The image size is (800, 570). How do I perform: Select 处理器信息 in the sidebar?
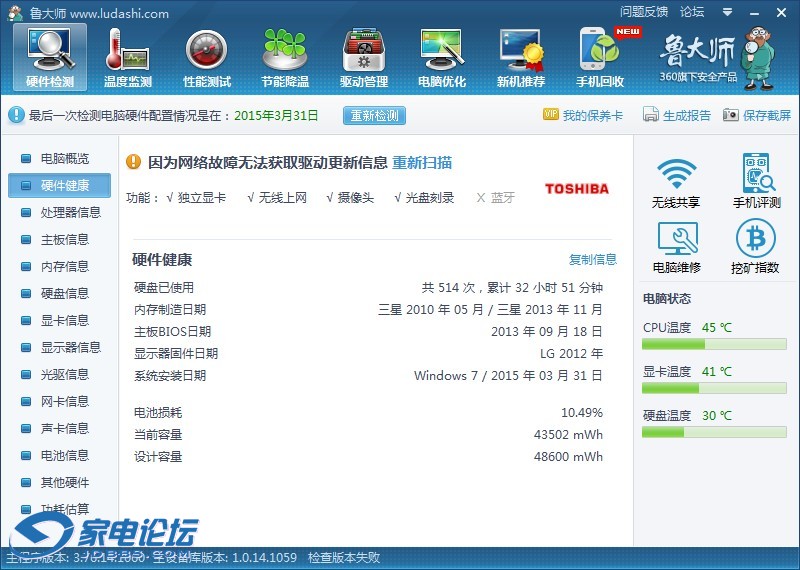point(70,212)
